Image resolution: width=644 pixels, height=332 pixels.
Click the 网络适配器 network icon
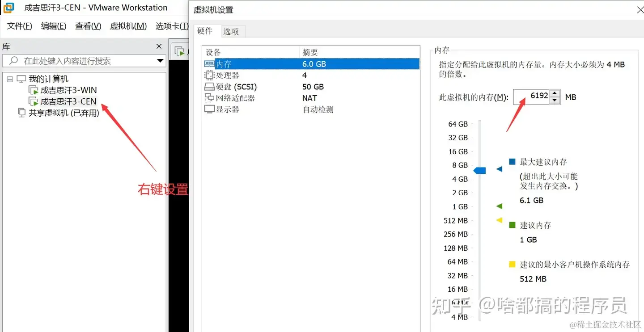pos(209,98)
